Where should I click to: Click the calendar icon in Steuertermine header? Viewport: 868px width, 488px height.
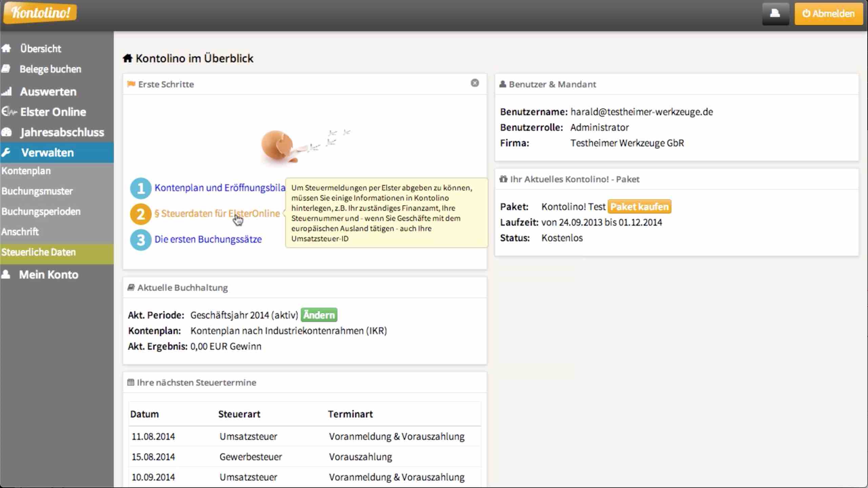coord(131,382)
